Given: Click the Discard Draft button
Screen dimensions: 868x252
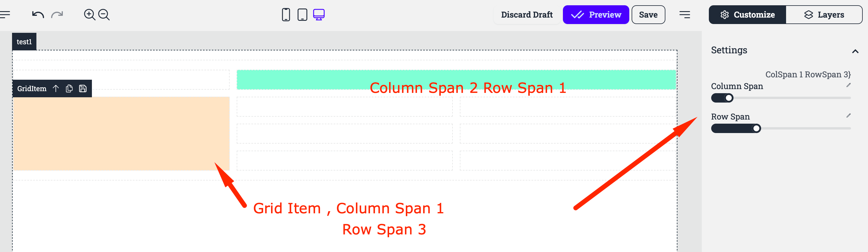Looking at the screenshot, I should pyautogui.click(x=527, y=15).
